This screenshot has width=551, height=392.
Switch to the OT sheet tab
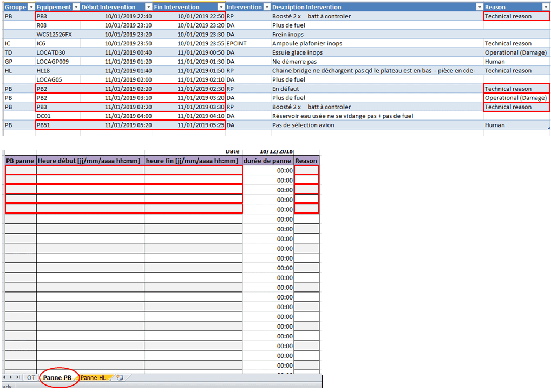[31, 377]
